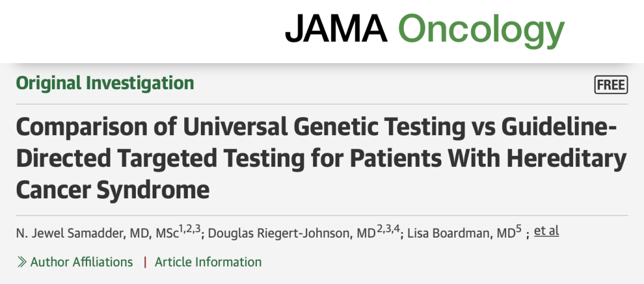Click the black JAMA logo word
Viewport: 644px width, 284px height.
(335, 29)
